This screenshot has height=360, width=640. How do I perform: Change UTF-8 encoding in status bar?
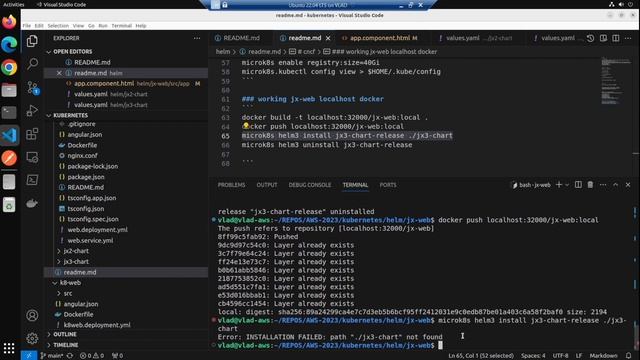pos(560,356)
